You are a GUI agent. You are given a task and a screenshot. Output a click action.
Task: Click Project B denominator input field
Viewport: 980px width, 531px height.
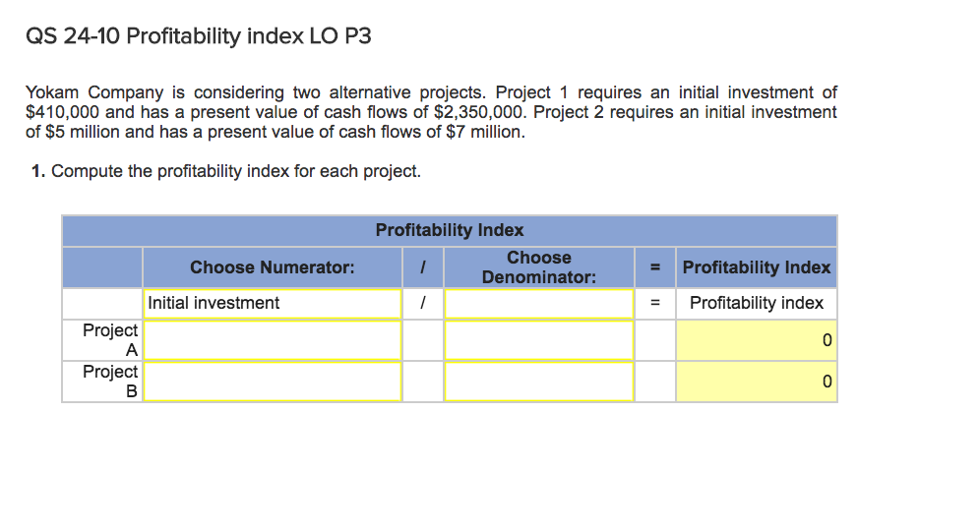click(538, 382)
